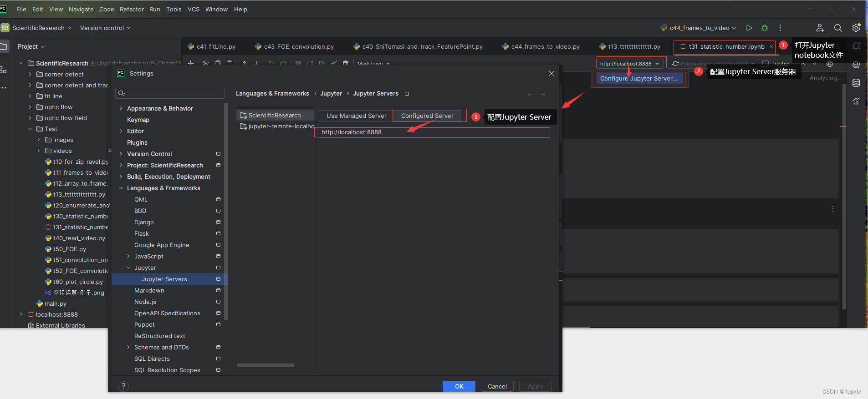Open Jupyter server URL dropdown
Screen dimensions: 868x399
[x=629, y=64]
